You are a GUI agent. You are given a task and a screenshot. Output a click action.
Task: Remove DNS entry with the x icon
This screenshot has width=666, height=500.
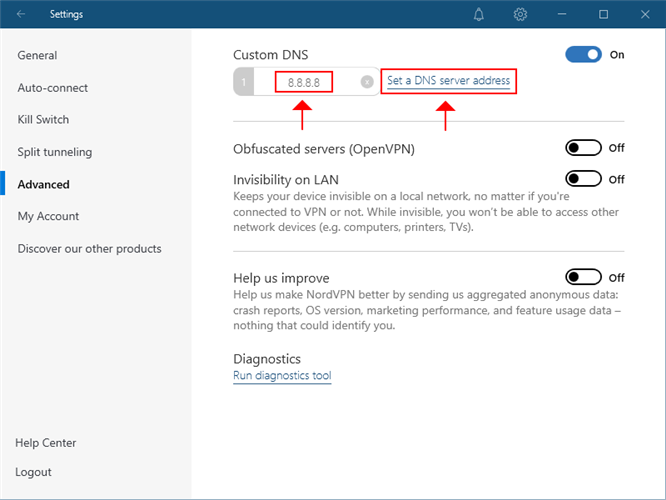pos(367,82)
